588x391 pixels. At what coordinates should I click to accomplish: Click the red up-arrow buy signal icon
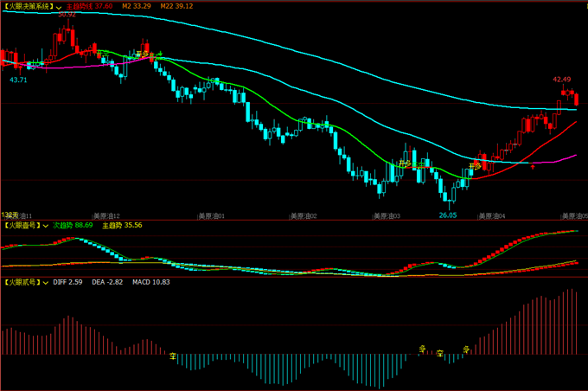533,167
